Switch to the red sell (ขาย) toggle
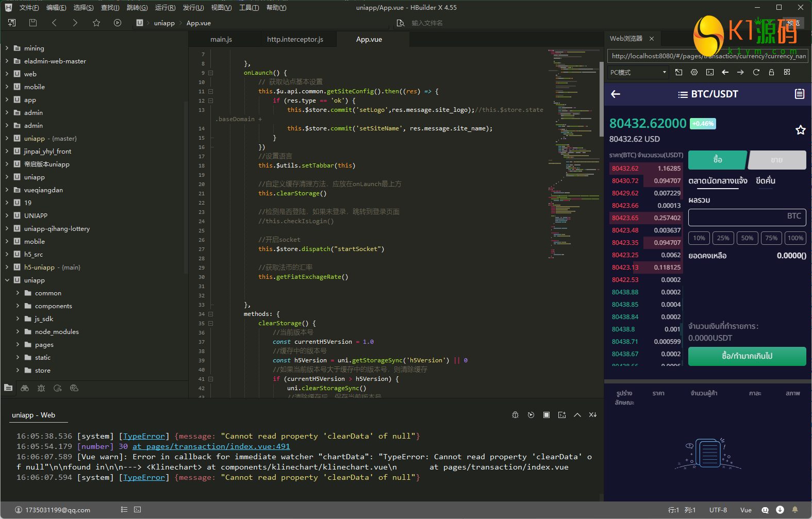Image resolution: width=812 pixels, height=519 pixels. point(777,160)
